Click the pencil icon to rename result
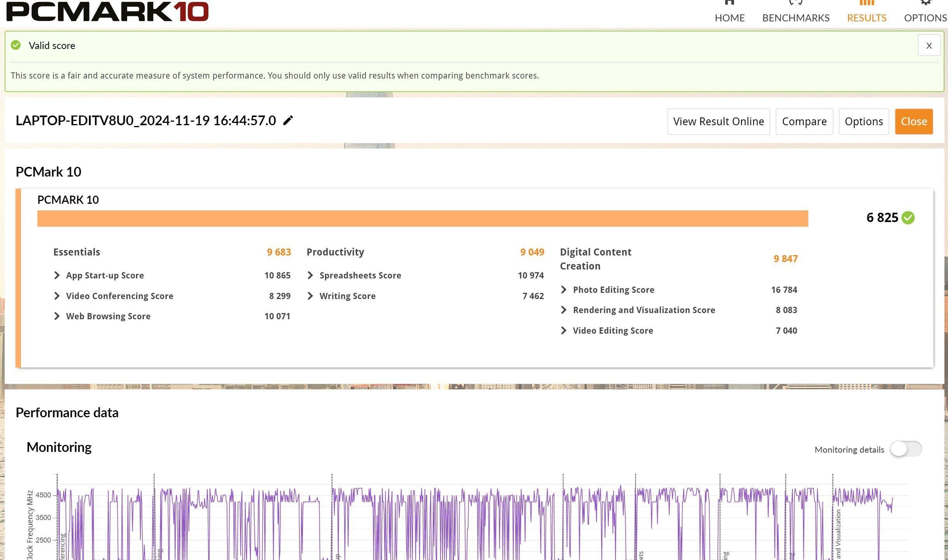Image resolution: width=948 pixels, height=560 pixels. pos(288,121)
